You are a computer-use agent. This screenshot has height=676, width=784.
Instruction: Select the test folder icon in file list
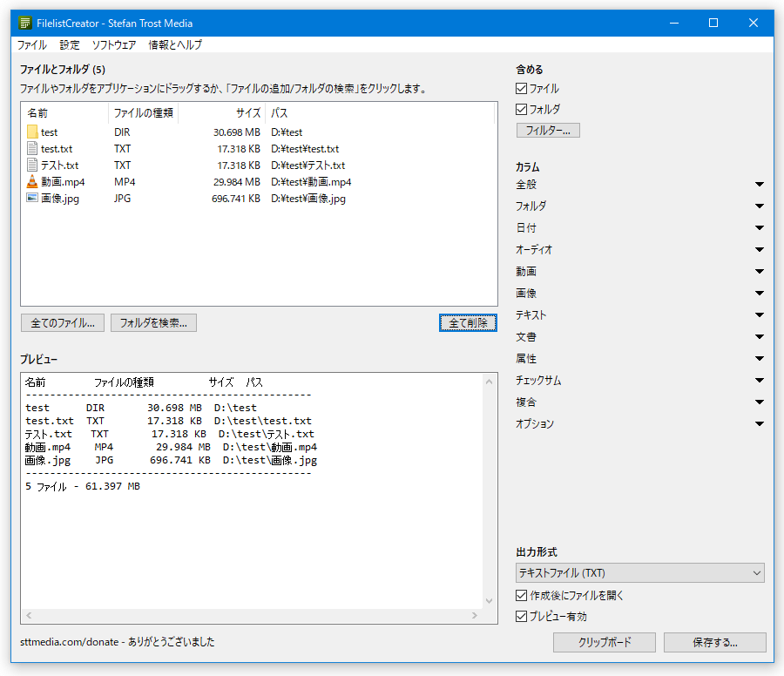tap(32, 132)
